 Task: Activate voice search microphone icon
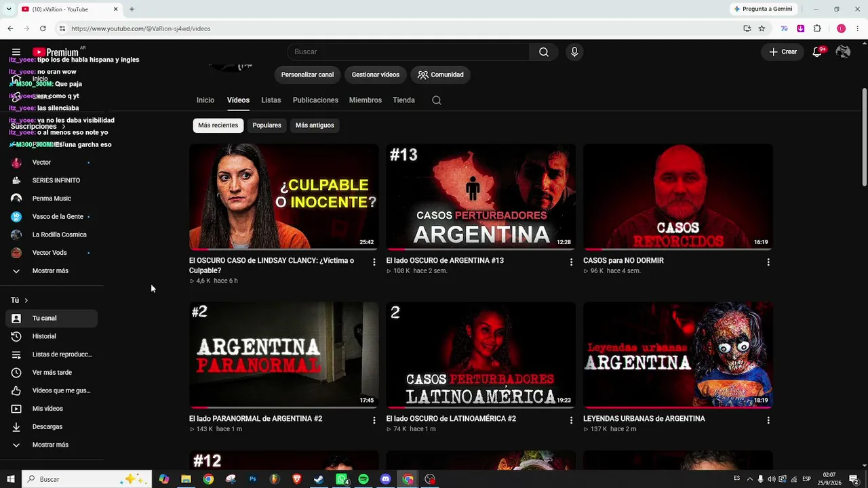574,52
